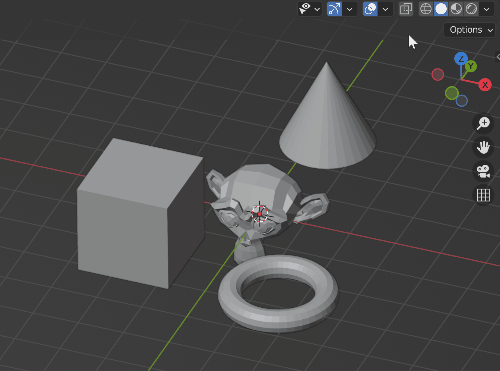Toggle the Show Gizmo button
The image size is (500, 371).
click(x=334, y=9)
